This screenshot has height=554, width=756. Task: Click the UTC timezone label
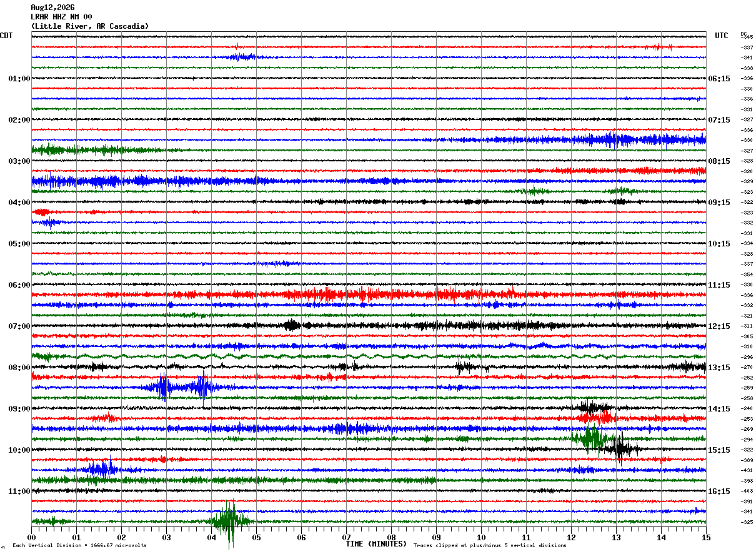(722, 36)
